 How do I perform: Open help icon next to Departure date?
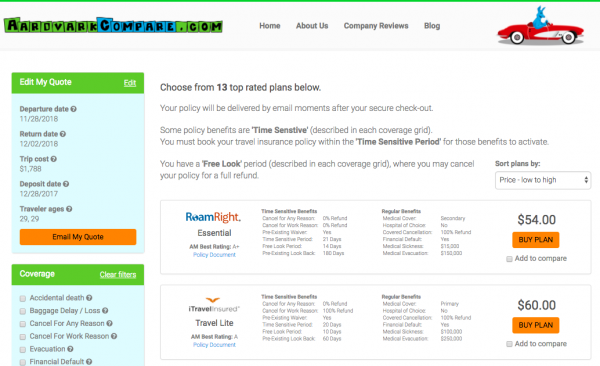[x=73, y=109]
